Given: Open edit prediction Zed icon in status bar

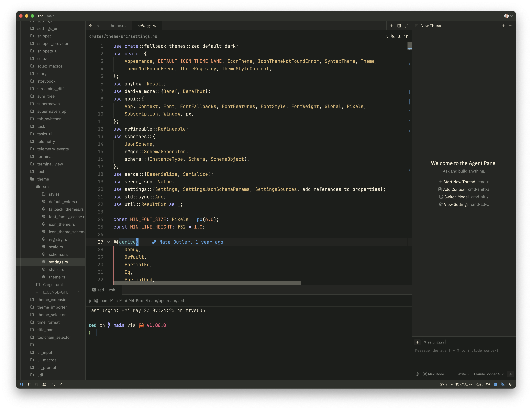Looking at the screenshot, I should [x=488, y=384].
